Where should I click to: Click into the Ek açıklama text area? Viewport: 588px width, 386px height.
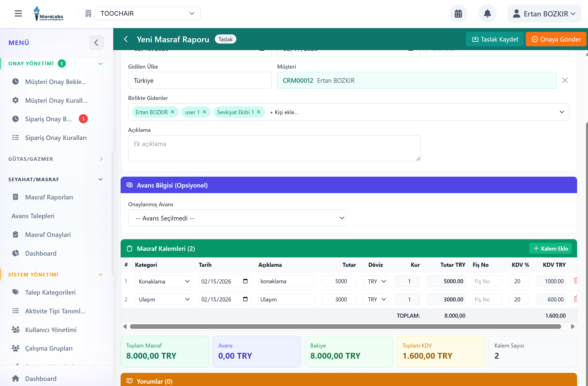tap(274, 148)
